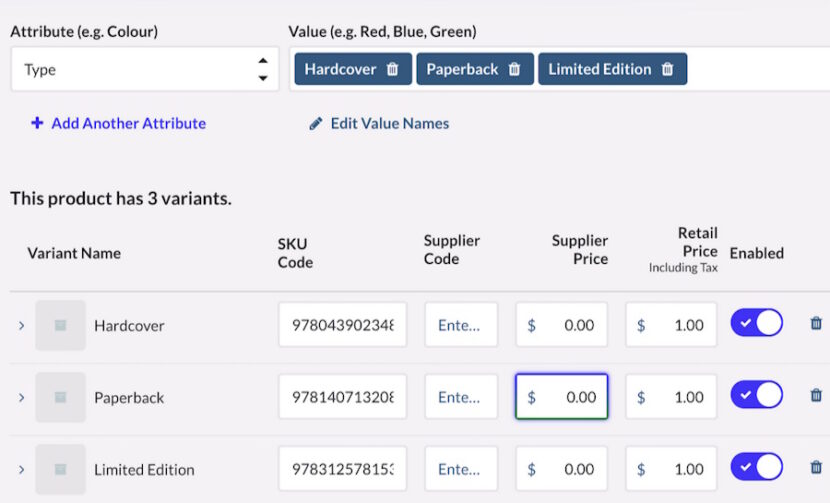830x503 pixels.
Task: Turn off the Paperback enabled switch
Action: pyautogui.click(x=756, y=395)
